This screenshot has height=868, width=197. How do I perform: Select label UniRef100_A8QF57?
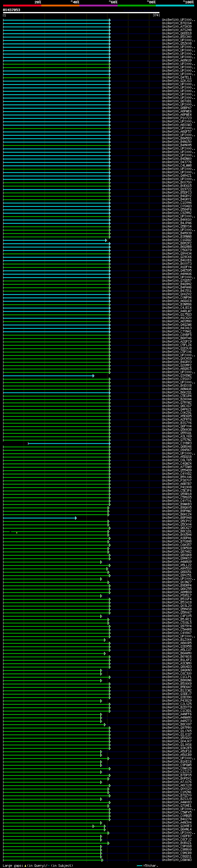point(176,132)
